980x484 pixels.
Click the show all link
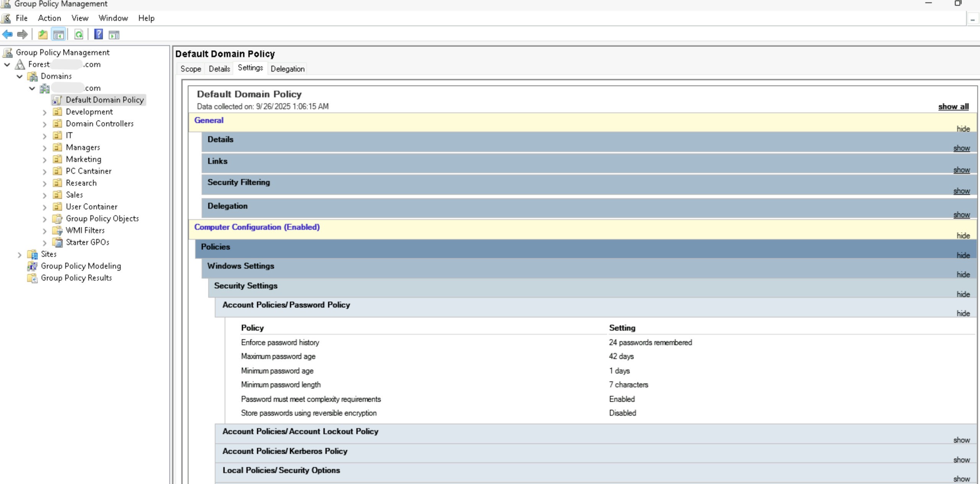953,106
